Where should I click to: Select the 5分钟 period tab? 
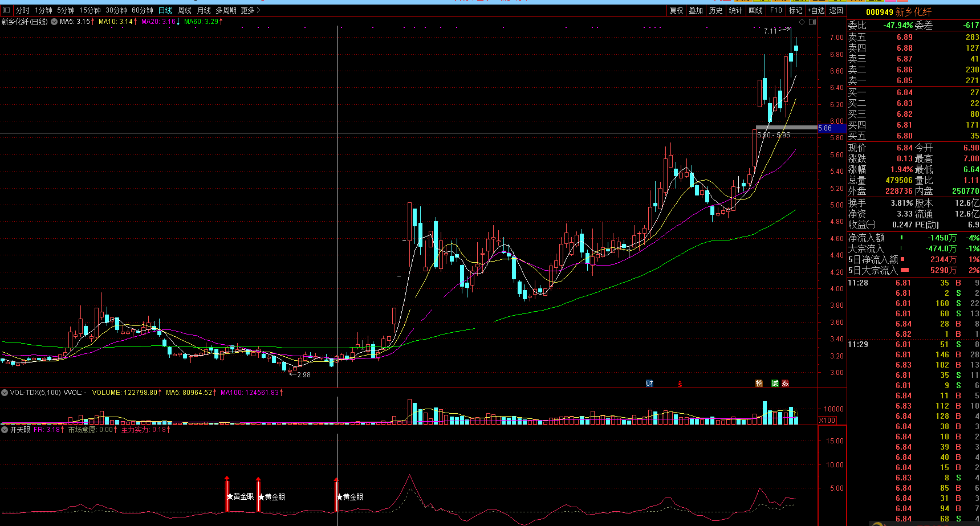pyautogui.click(x=66, y=10)
